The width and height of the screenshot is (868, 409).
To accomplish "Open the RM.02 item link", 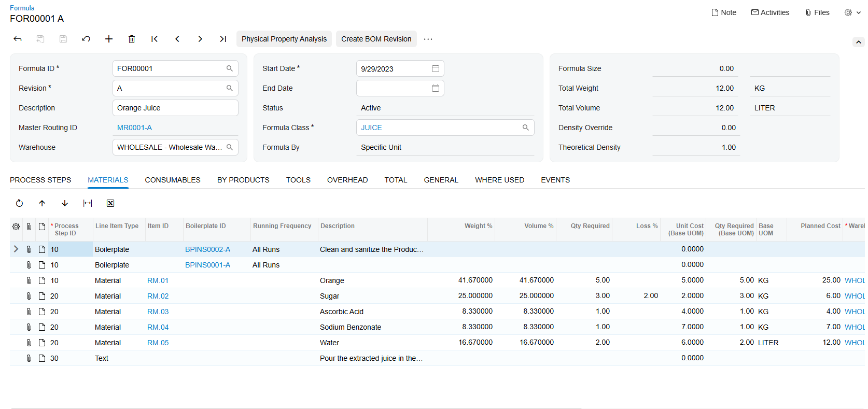I will click(x=158, y=296).
